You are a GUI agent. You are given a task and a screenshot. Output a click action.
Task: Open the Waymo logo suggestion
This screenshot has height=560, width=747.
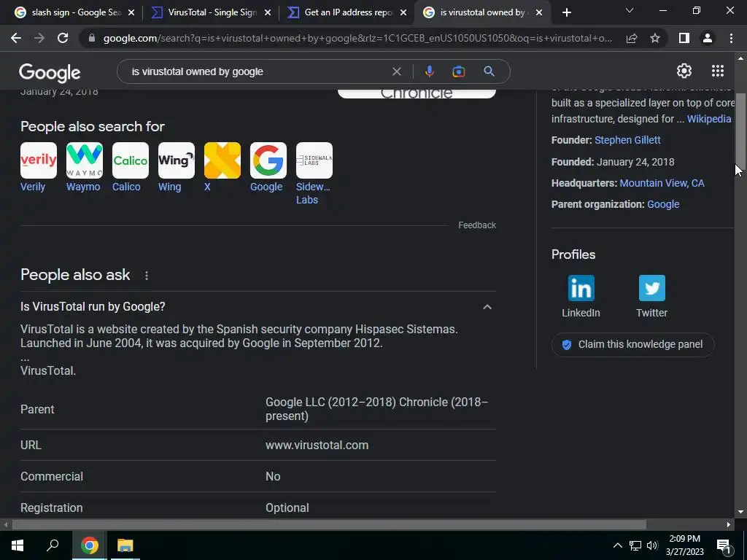coord(85,160)
